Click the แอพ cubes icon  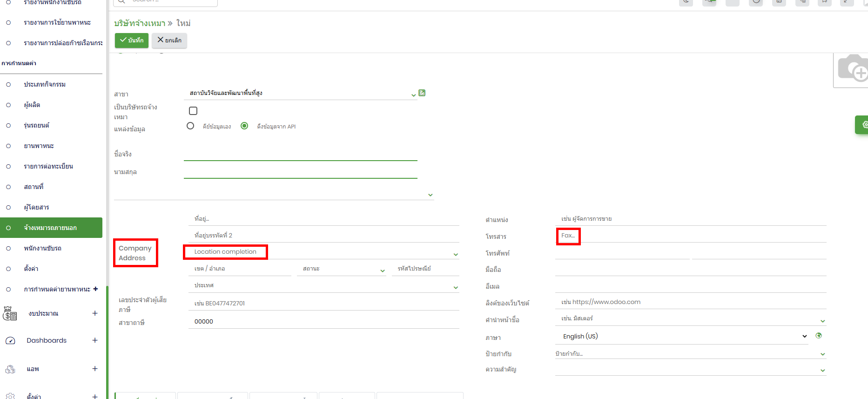click(x=10, y=369)
